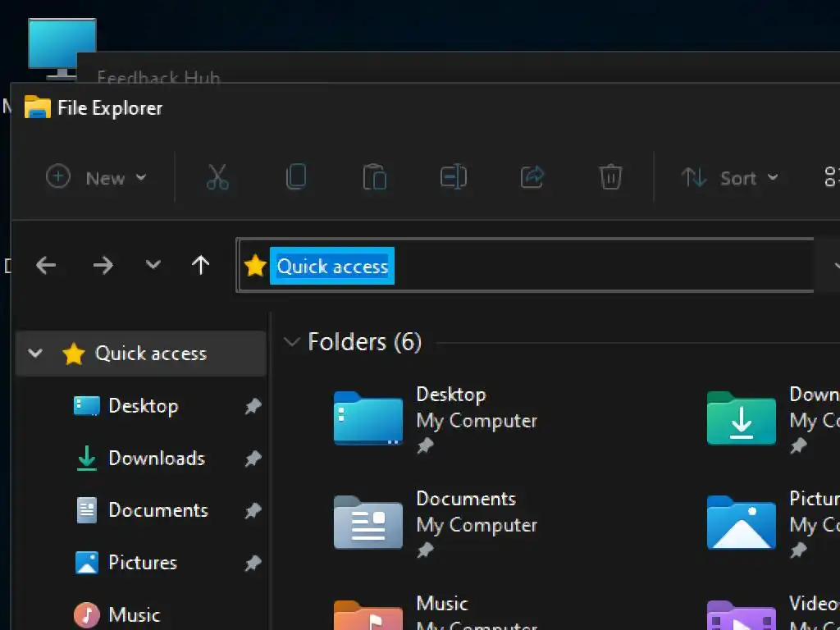Click pin icon next to sidebar Downloads
This screenshot has height=630, width=840.
[253, 459]
